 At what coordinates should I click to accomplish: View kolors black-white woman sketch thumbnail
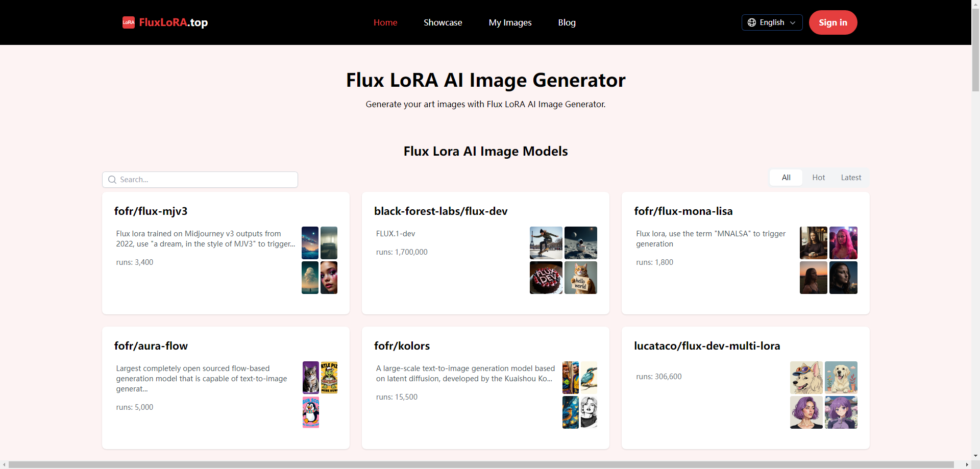[x=589, y=412]
